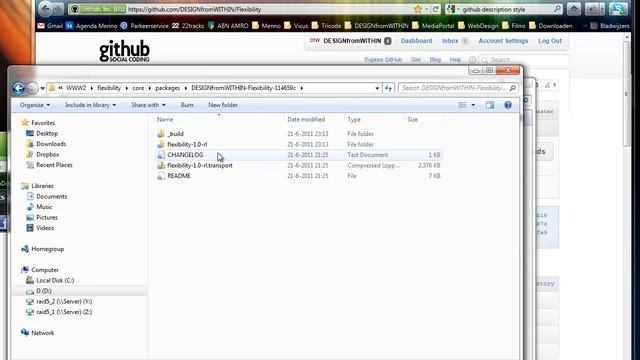Open ABN AMRO bookmark
This screenshot has width=640, height=360.
(228, 26)
